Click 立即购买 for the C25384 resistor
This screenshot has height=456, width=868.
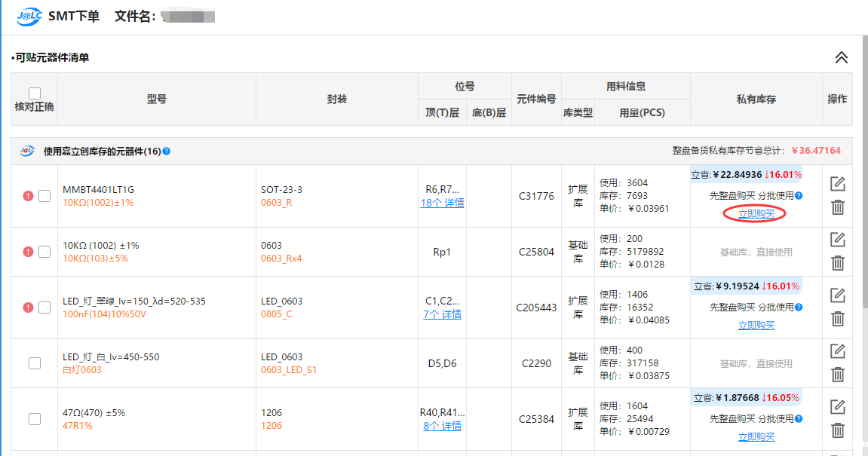click(x=756, y=437)
